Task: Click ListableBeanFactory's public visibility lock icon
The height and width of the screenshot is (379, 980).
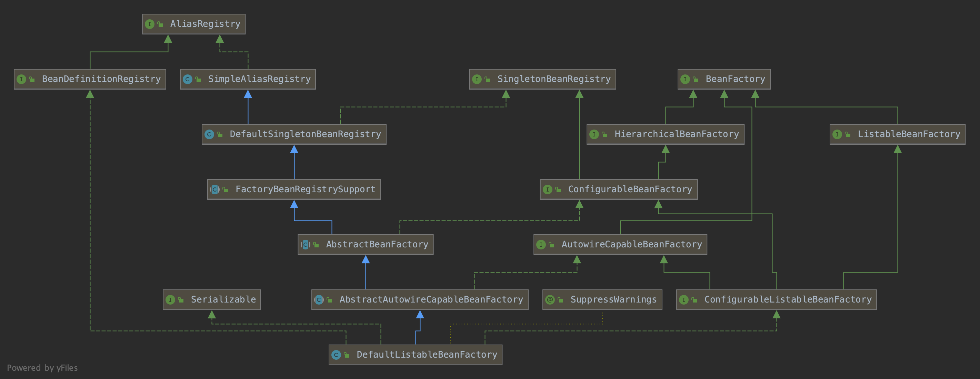Action: coord(848,135)
